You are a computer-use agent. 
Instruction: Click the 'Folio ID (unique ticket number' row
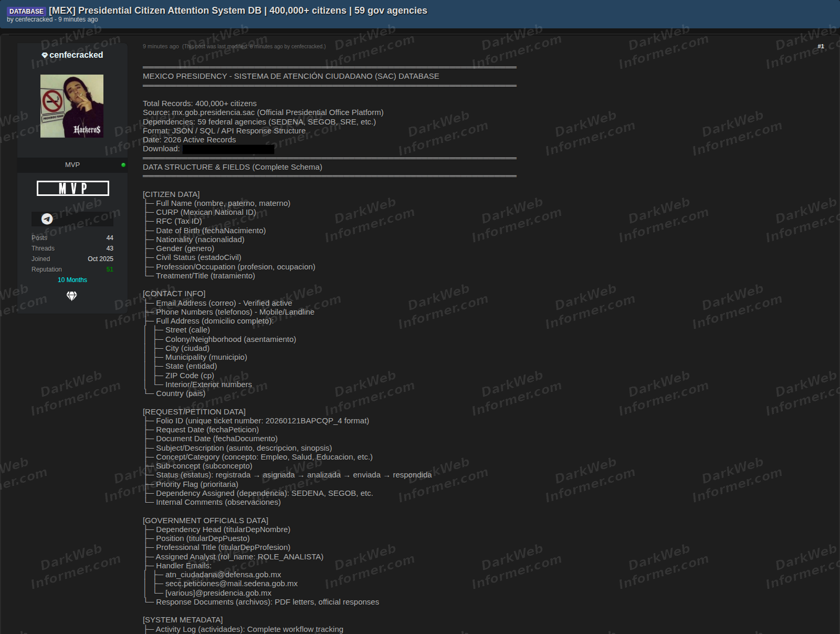point(262,421)
